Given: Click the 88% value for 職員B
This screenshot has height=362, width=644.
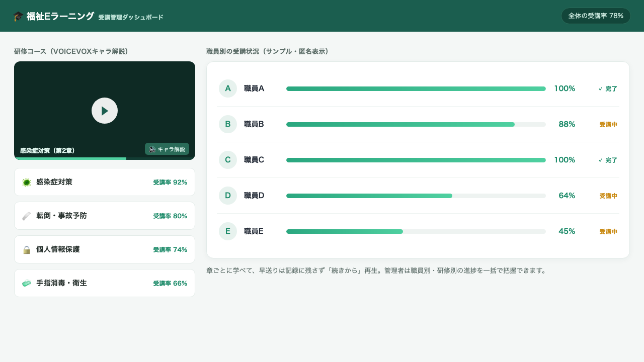Looking at the screenshot, I should pyautogui.click(x=567, y=124).
